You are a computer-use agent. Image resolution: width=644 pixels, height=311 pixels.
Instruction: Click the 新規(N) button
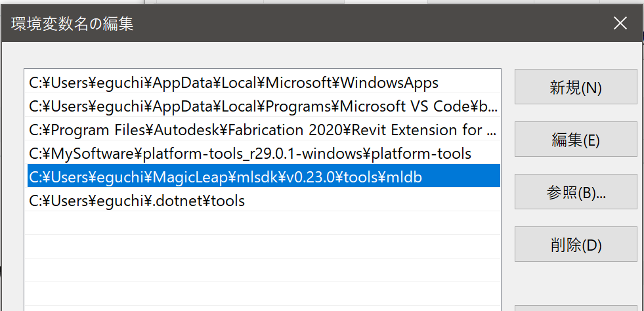click(576, 87)
